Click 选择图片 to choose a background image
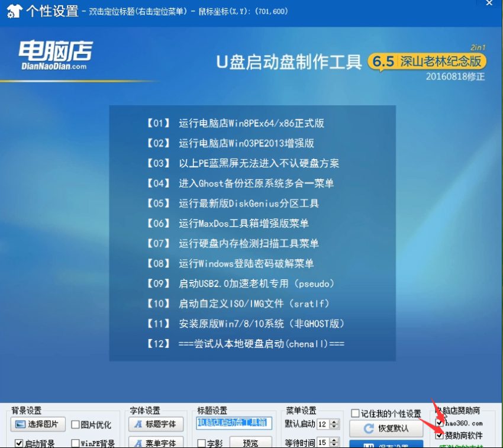Screen dimensions: 503x448 [x=38, y=424]
